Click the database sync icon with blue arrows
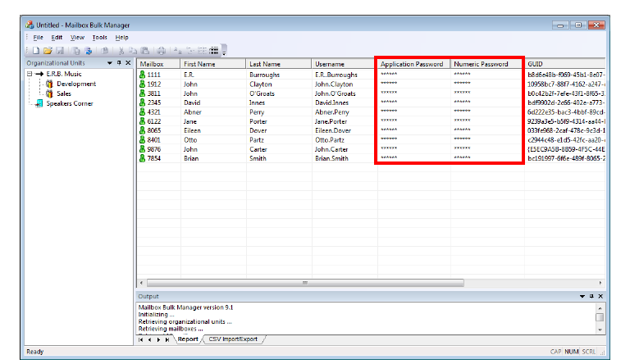The height and width of the screenshot is (364, 630). (89, 51)
